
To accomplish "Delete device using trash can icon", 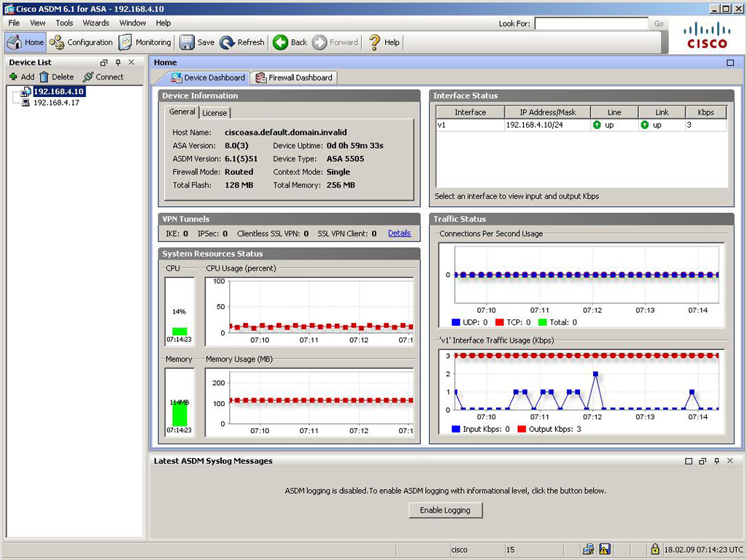I will click(44, 77).
